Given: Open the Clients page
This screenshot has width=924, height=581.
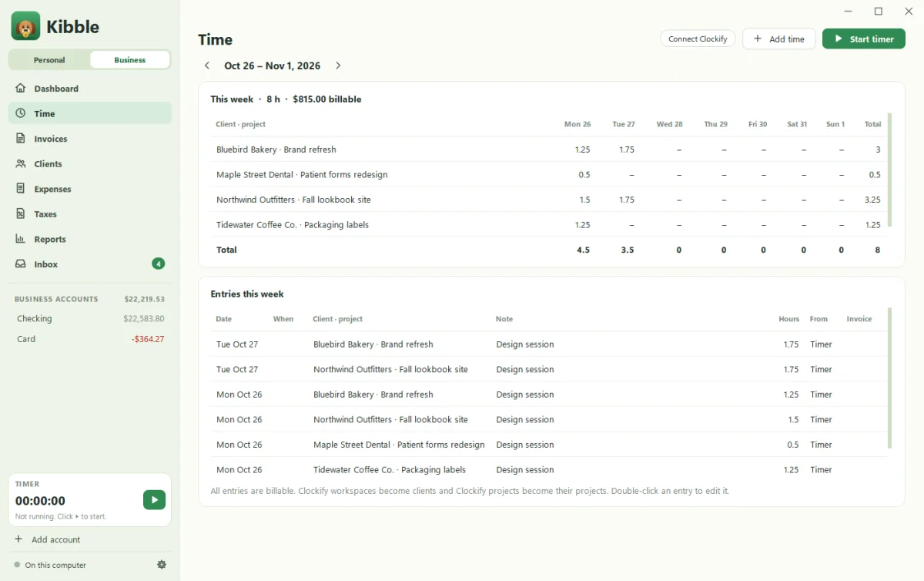Looking at the screenshot, I should click(x=90, y=164).
